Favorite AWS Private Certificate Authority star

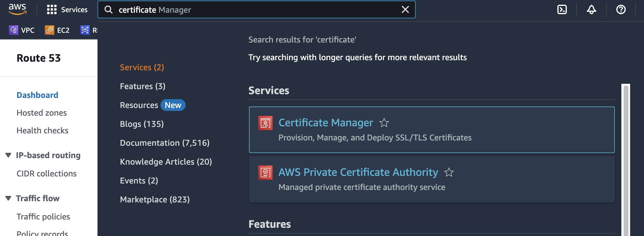[x=449, y=172]
